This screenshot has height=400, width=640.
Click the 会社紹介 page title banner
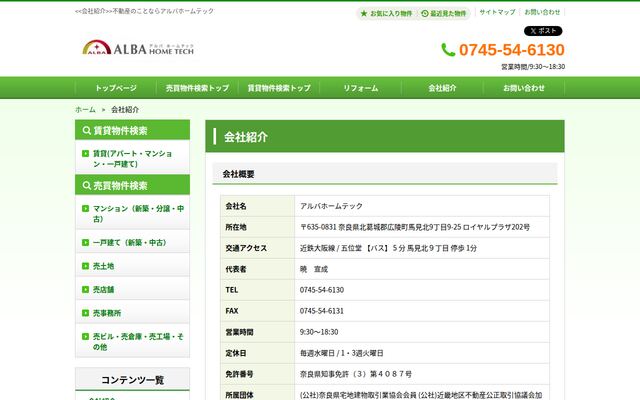click(385, 136)
